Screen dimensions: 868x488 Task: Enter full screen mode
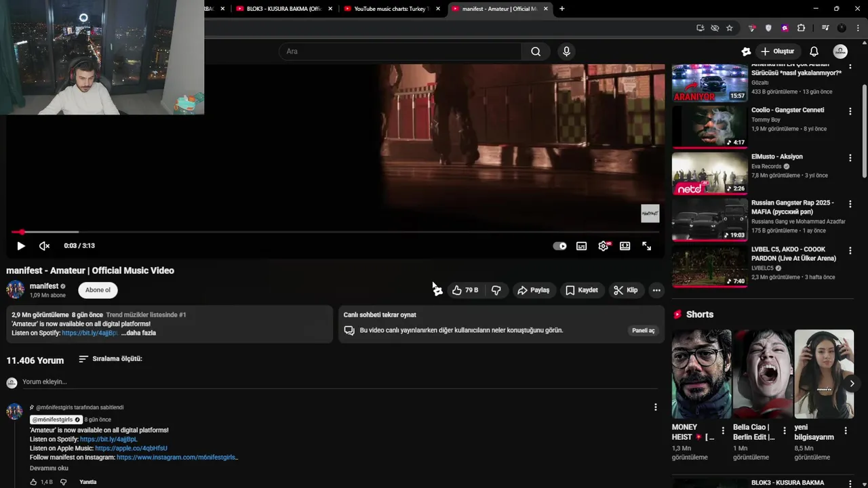[x=646, y=246]
